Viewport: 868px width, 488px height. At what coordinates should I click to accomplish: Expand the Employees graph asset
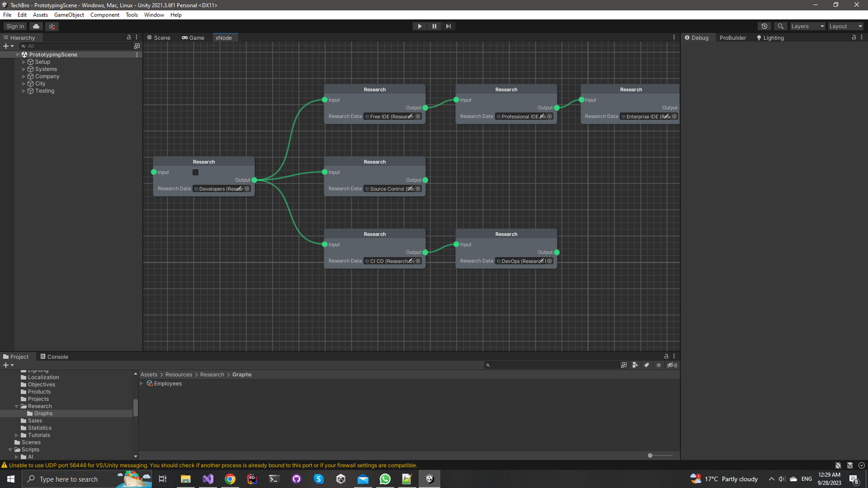click(x=142, y=384)
